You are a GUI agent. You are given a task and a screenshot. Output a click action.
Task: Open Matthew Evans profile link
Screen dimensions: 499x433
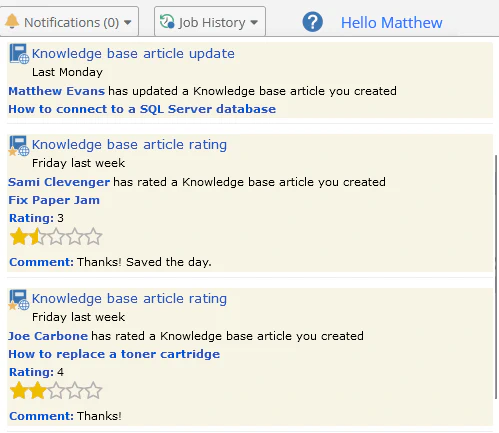click(x=57, y=91)
